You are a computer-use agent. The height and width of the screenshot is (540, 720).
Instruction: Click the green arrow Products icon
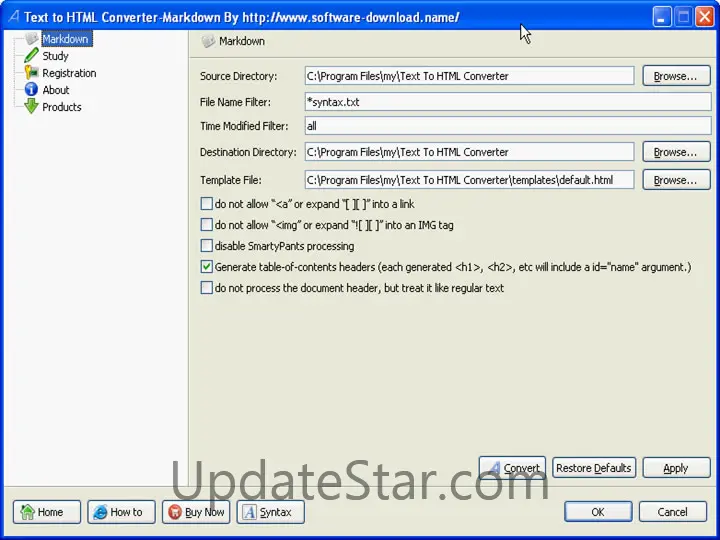point(31,106)
